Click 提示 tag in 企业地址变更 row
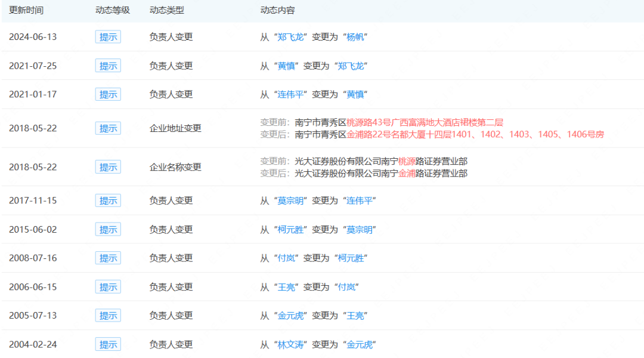644x358 pixels. [x=108, y=128]
